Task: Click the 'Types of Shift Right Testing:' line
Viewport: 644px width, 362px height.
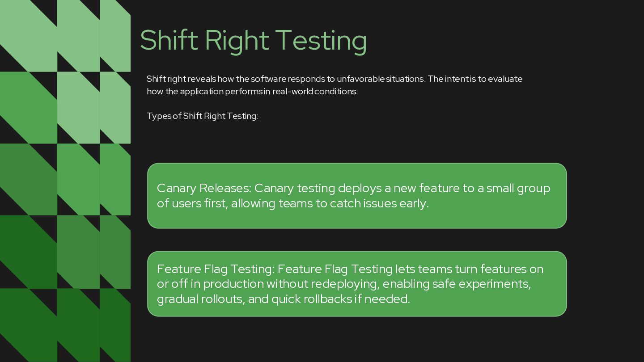Action: click(x=203, y=116)
